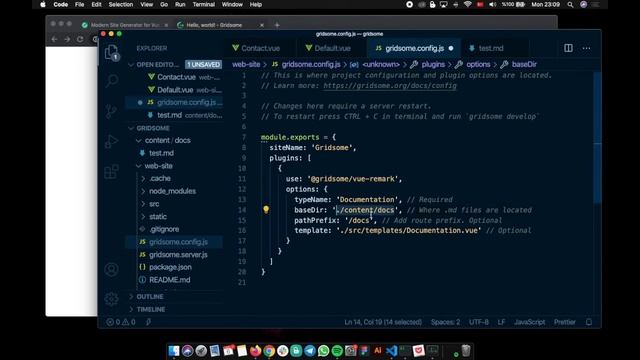The height and width of the screenshot is (360, 640).
Task: Open package.json in the explorer
Action: click(x=170, y=267)
